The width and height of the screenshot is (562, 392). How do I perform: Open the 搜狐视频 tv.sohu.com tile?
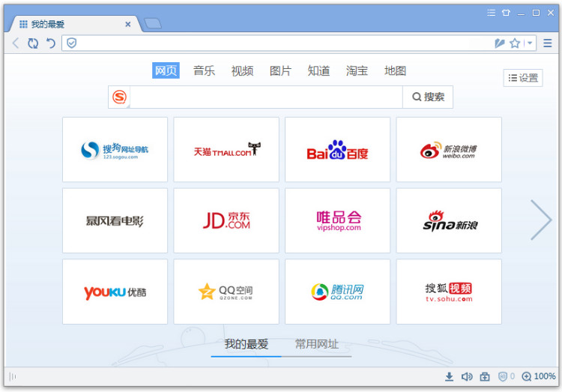[x=449, y=292]
